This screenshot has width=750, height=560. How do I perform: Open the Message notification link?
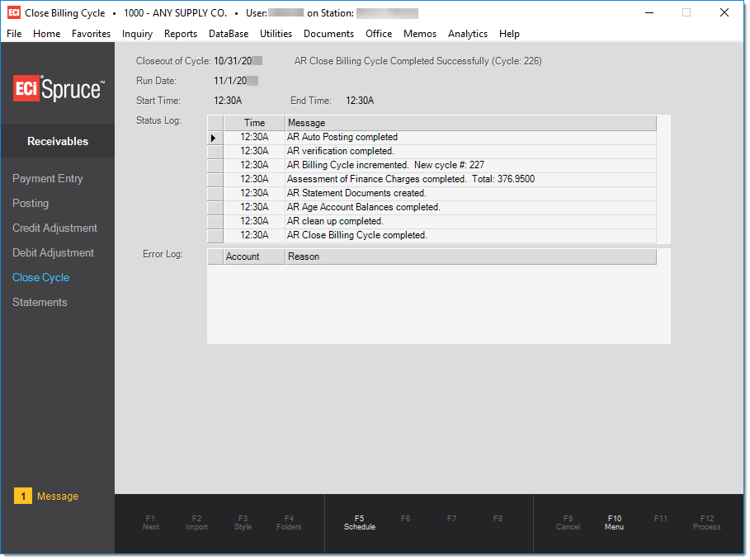point(58,496)
